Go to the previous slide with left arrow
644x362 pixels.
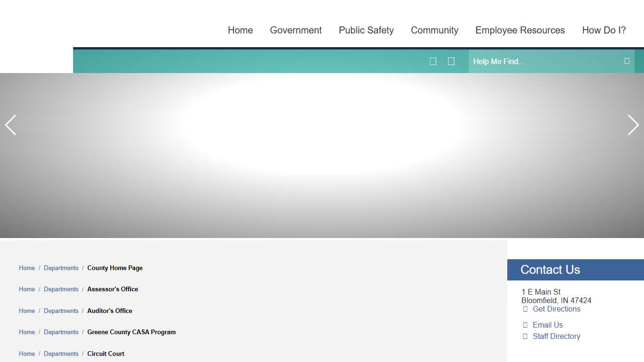tap(10, 125)
